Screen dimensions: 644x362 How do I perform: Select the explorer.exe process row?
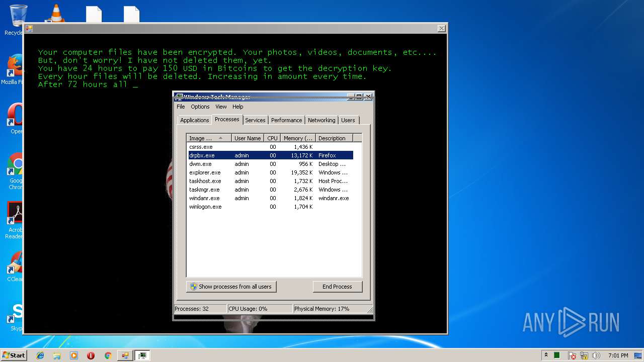pos(271,172)
